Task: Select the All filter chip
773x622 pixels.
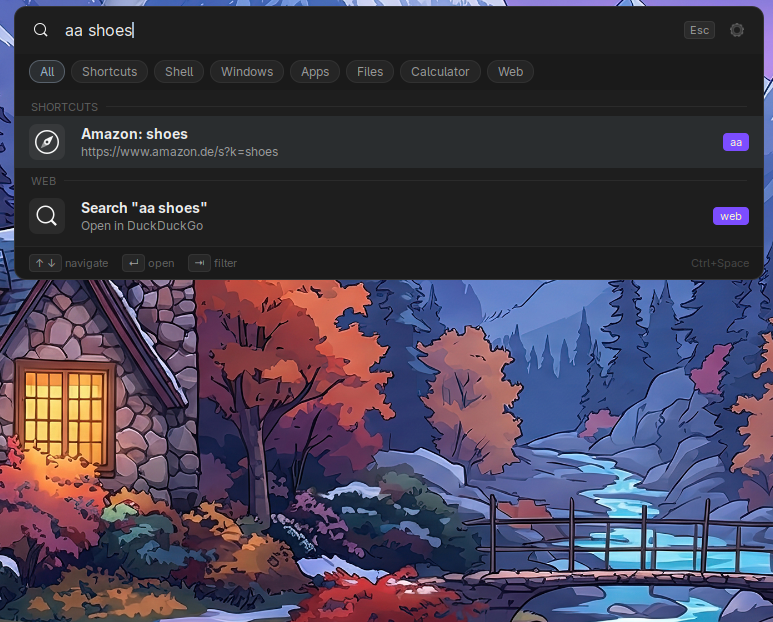Action: [x=47, y=71]
